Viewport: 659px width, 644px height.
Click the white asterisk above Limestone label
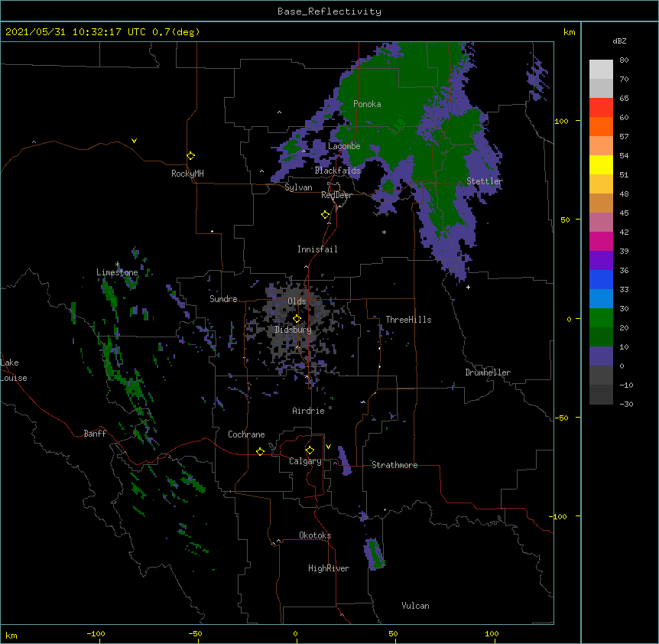click(x=117, y=265)
